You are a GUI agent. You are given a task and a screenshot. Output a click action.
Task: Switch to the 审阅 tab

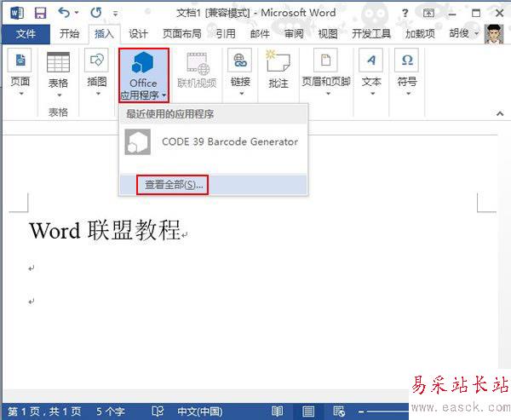pyautogui.click(x=294, y=34)
